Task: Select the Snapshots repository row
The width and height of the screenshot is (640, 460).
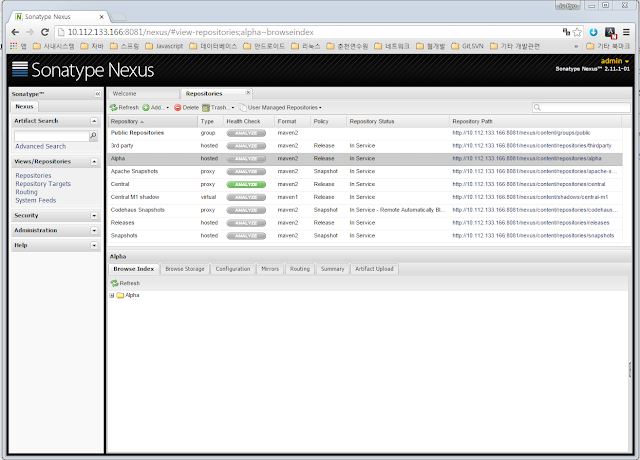Action: coord(365,236)
